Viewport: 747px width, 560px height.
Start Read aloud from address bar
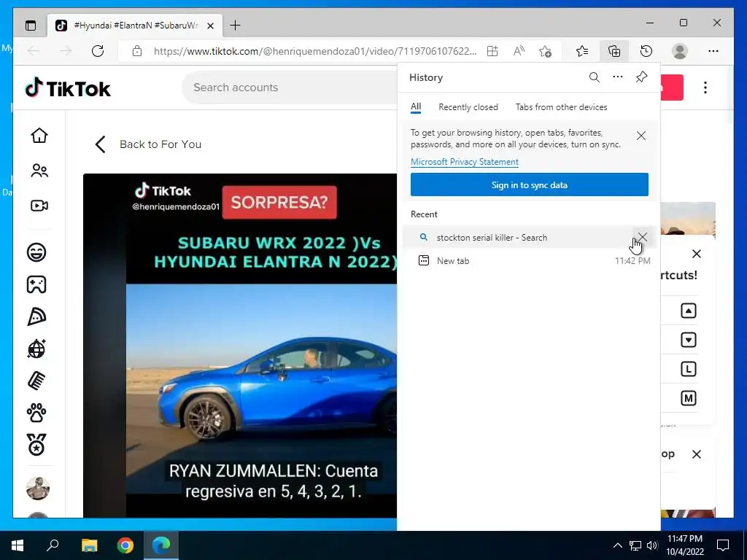[519, 51]
